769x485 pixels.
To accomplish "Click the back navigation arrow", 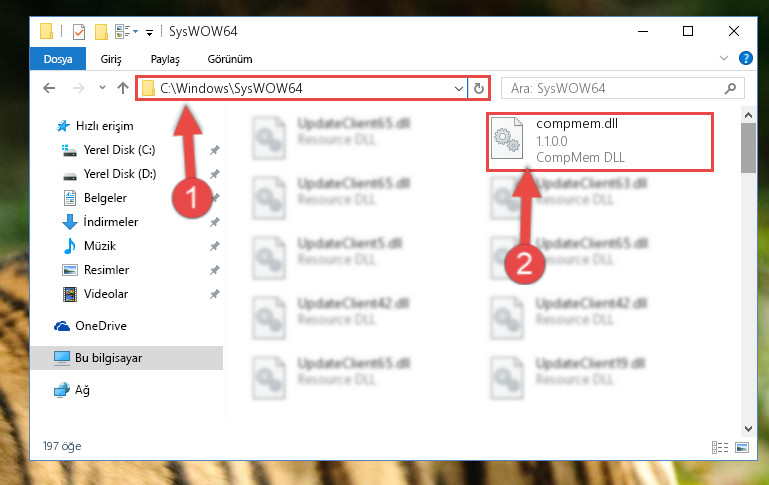I will coord(49,88).
